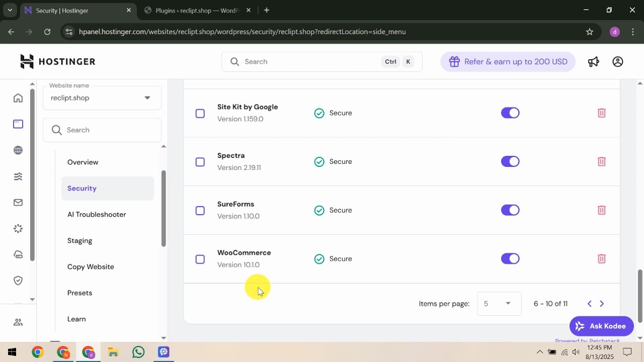This screenshot has height=362, width=644.
Task: Go back in browser history
Action: [11, 32]
